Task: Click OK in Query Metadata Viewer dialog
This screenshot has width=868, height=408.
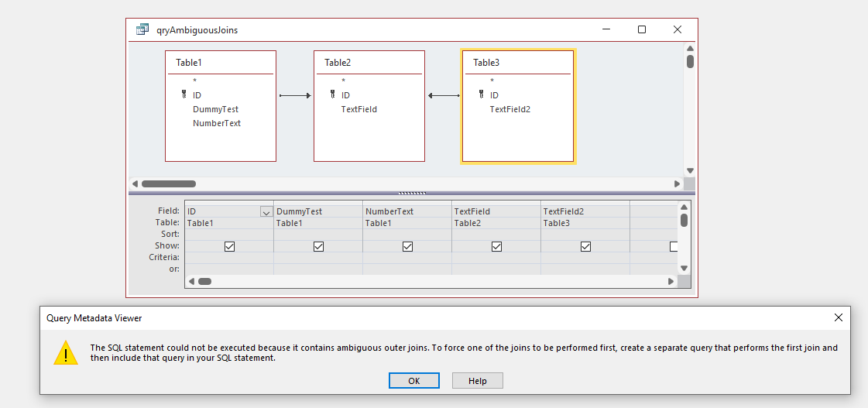Action: pos(414,381)
